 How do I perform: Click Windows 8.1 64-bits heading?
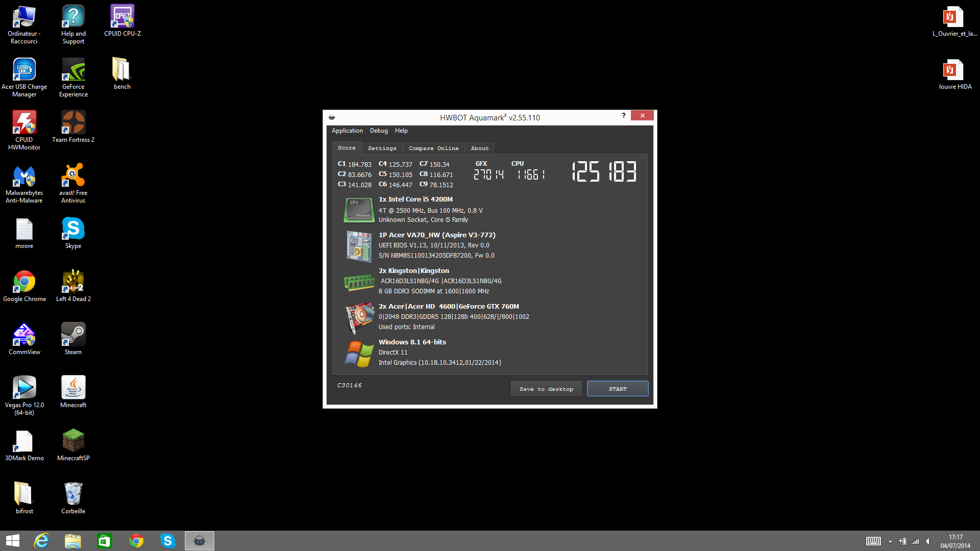click(x=412, y=342)
